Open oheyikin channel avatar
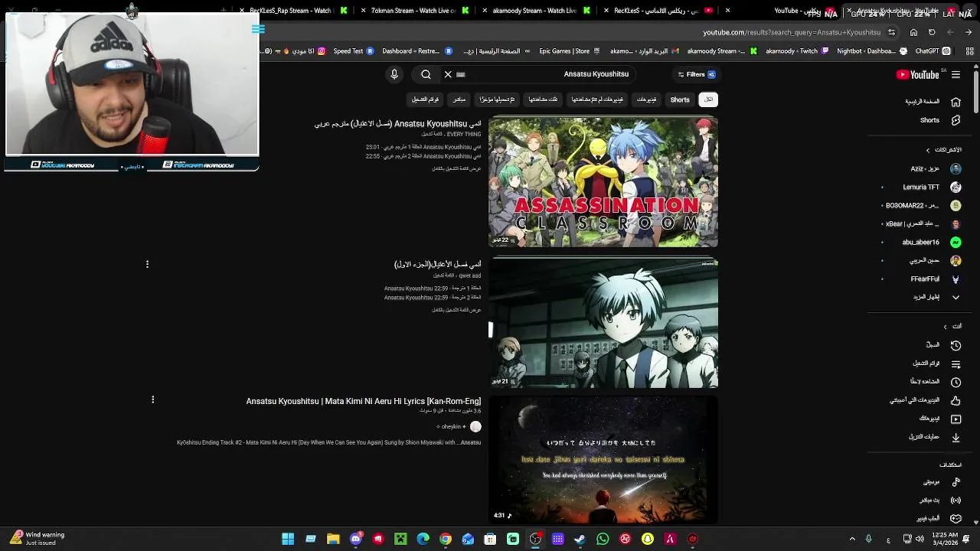The height and width of the screenshot is (551, 980). [475, 426]
